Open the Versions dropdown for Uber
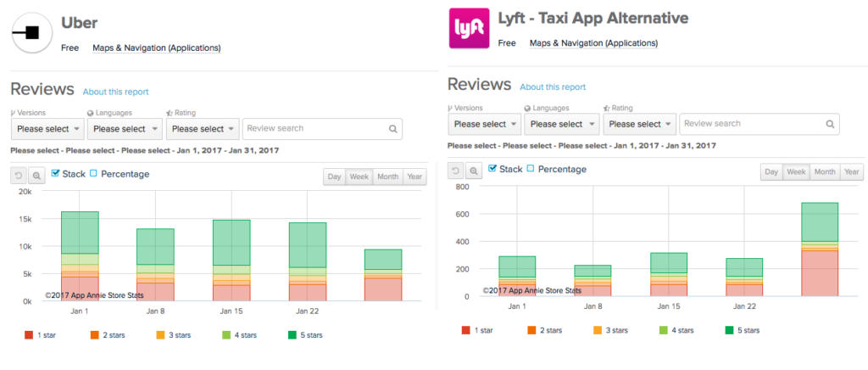The width and height of the screenshot is (868, 370). [47, 129]
